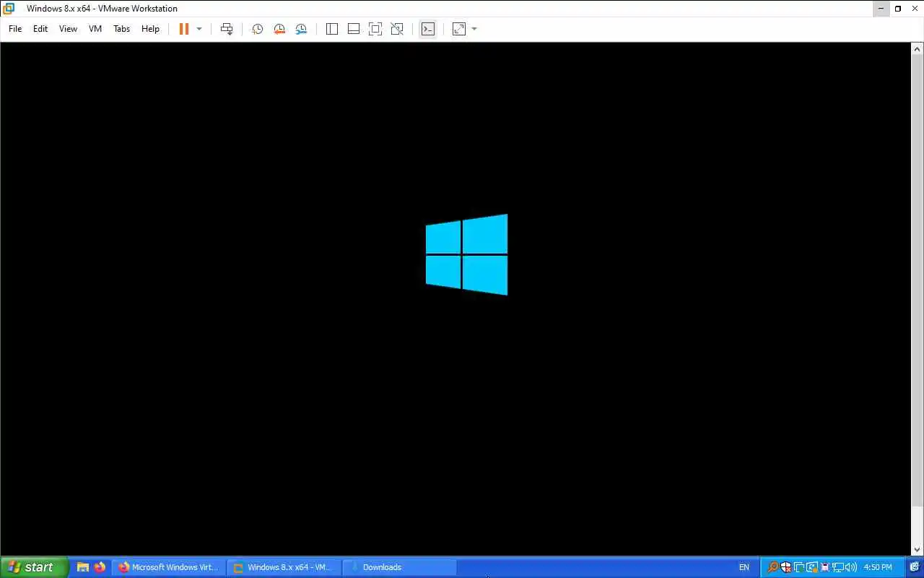The height and width of the screenshot is (578, 924).
Task: Open file explorer quick launch icon
Action: [83, 567]
